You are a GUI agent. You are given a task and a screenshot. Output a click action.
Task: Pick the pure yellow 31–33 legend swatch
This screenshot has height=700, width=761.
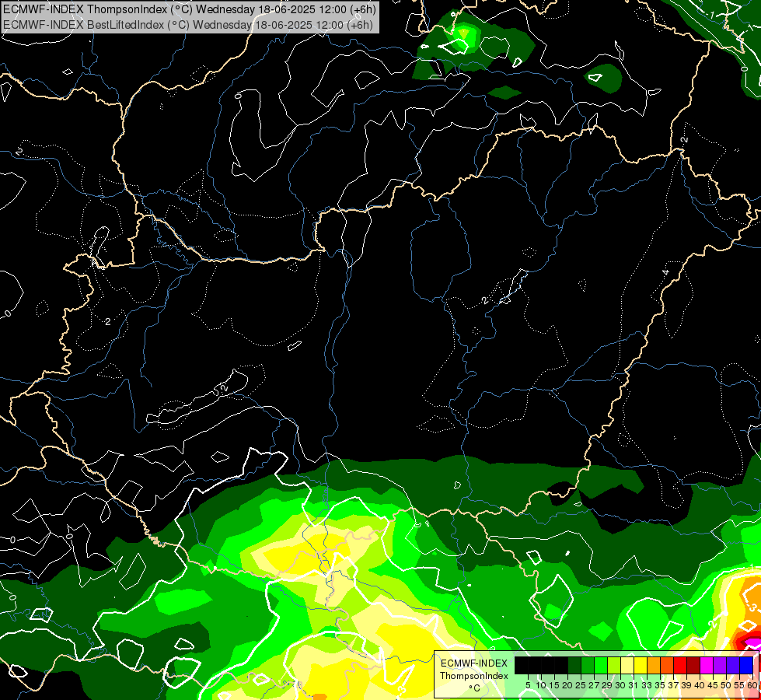(x=641, y=665)
